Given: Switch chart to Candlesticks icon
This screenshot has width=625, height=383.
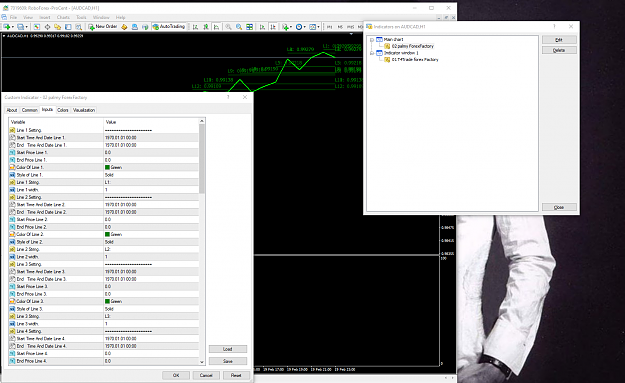Looking at the screenshot, I should (206, 27).
